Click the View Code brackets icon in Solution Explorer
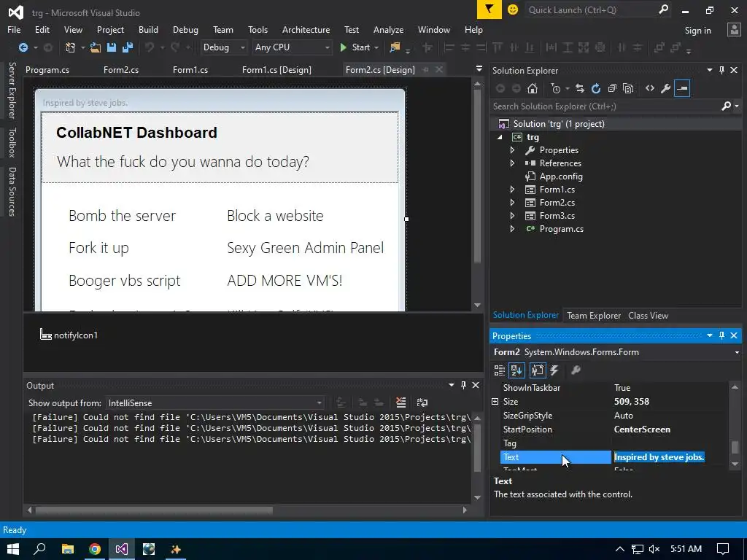The width and height of the screenshot is (747, 560). (650, 88)
